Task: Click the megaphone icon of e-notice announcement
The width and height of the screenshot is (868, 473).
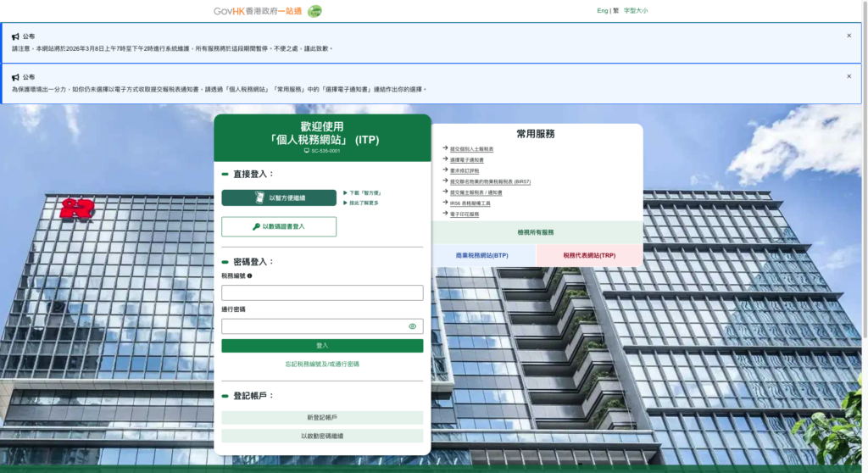Action: 15,77
